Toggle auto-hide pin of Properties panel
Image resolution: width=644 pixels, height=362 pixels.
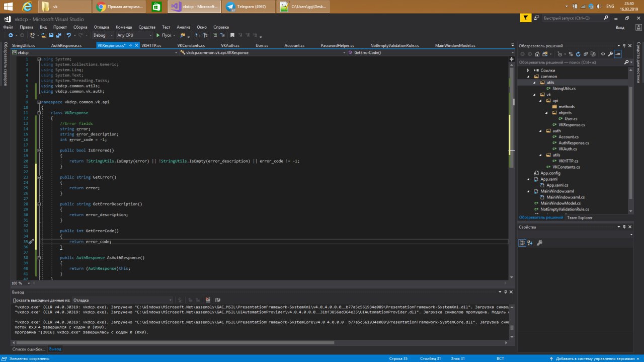(x=624, y=227)
